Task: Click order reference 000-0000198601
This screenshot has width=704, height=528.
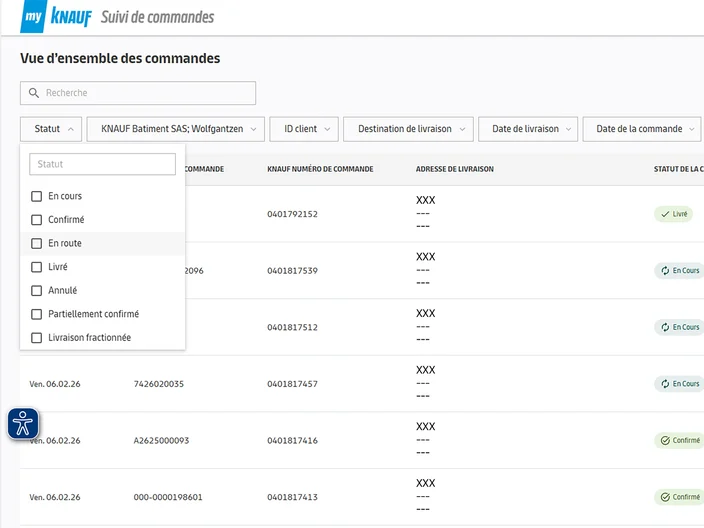Action: pyautogui.click(x=168, y=497)
